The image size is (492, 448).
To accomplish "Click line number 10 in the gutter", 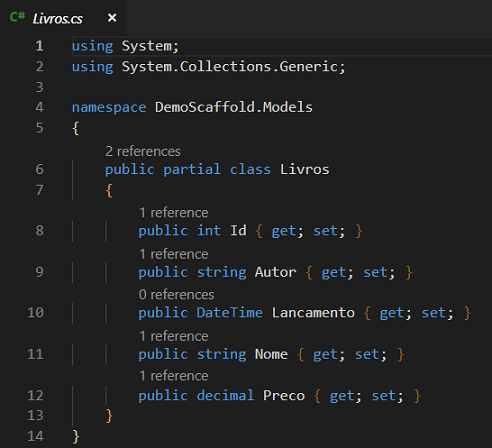I will pos(35,313).
